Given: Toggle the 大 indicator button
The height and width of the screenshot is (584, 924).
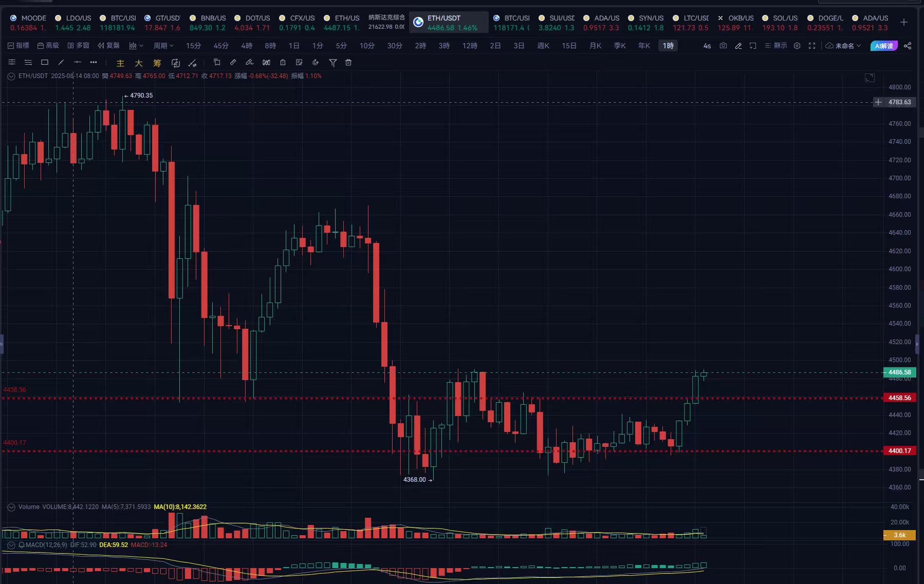Looking at the screenshot, I should click(x=139, y=63).
